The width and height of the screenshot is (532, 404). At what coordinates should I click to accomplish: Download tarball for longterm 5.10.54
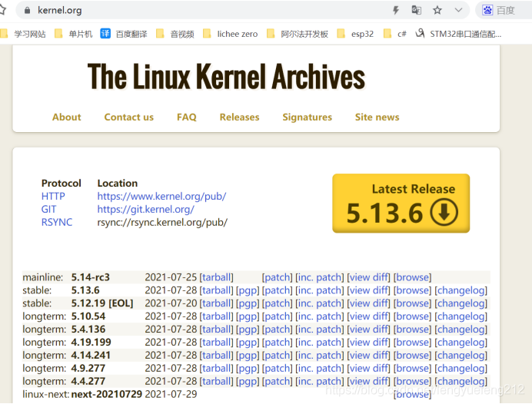point(217,316)
